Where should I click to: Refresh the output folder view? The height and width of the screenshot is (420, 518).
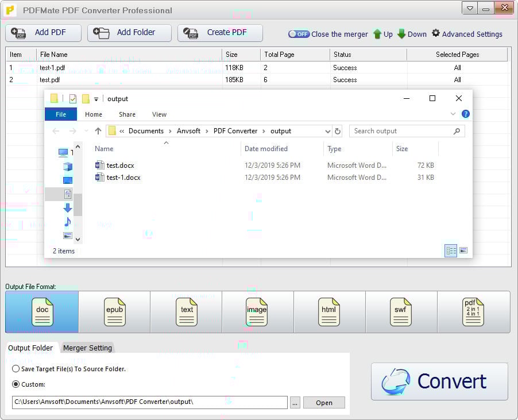coord(337,131)
